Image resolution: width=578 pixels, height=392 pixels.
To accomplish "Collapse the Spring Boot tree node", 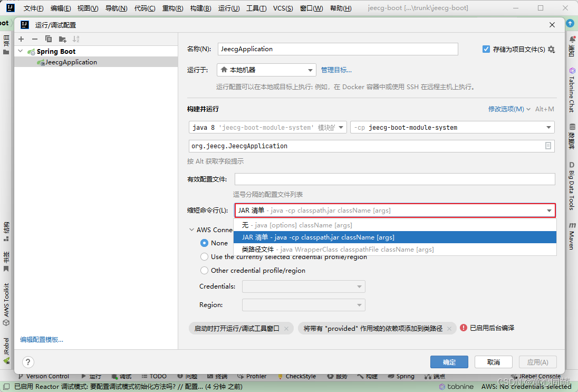I will (x=21, y=51).
